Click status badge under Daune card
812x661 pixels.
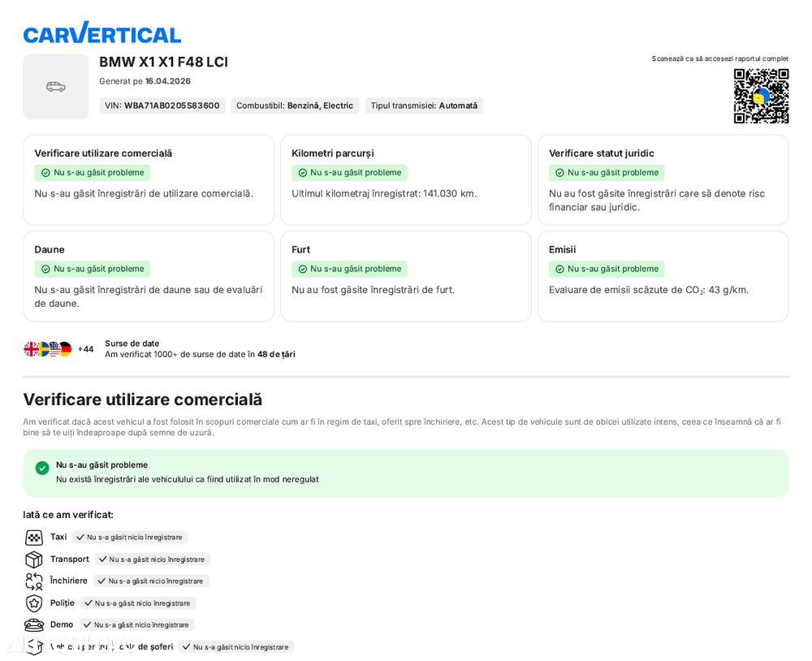(93, 269)
